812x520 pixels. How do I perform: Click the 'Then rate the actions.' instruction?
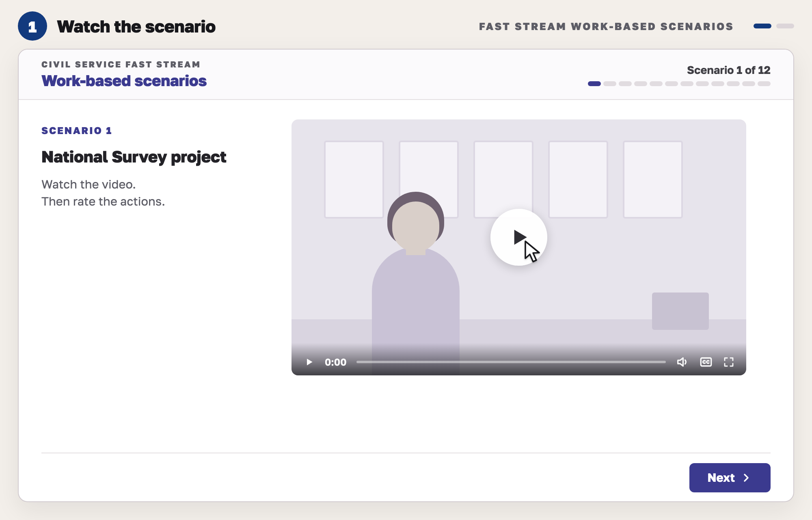[103, 201]
